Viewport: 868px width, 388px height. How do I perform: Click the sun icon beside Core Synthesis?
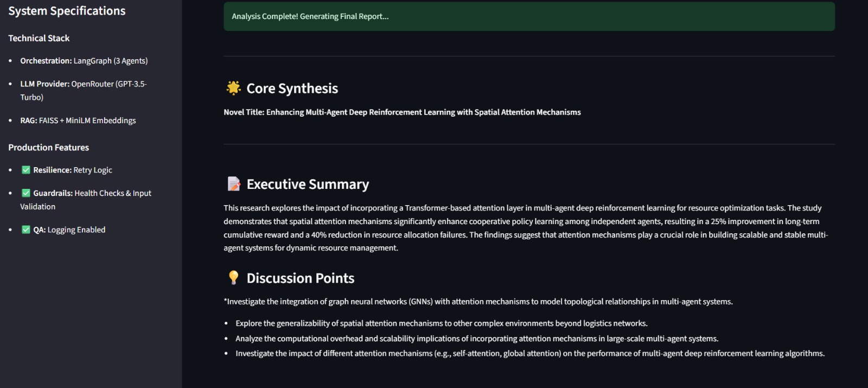point(233,88)
